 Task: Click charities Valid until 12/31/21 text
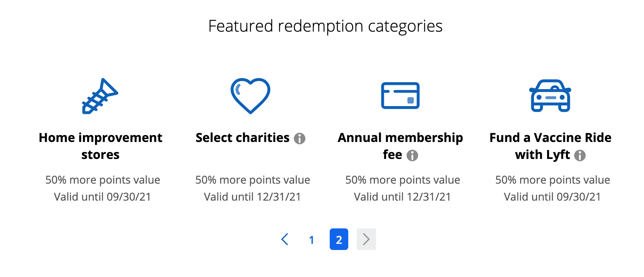coord(253,197)
